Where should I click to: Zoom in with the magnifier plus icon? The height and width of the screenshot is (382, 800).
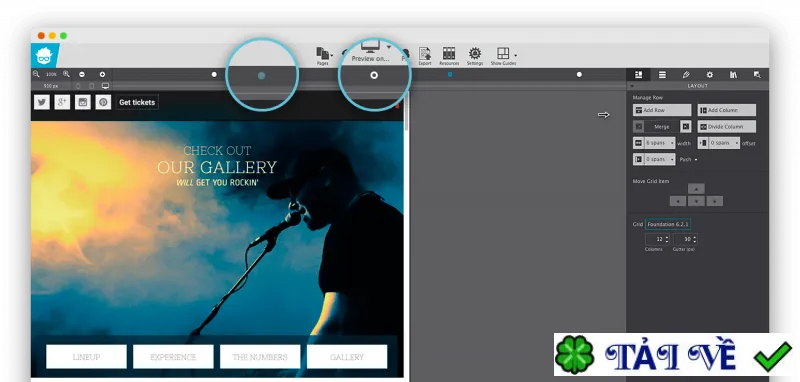pyautogui.click(x=66, y=74)
